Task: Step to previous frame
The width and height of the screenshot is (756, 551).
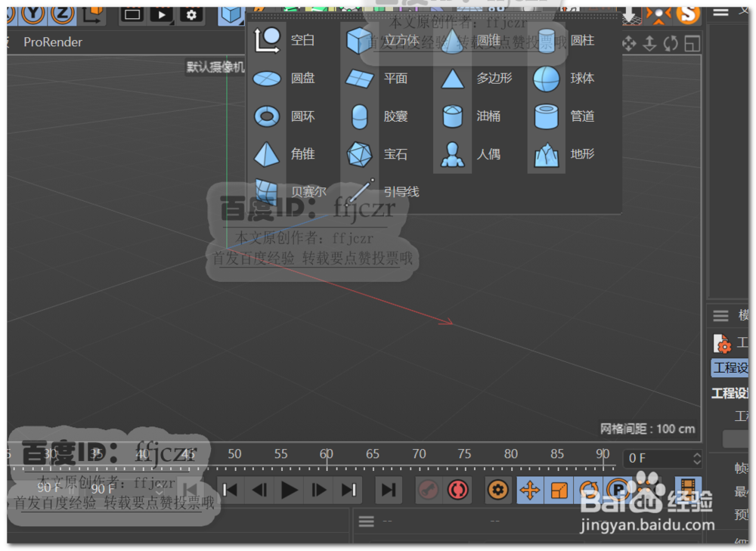Action: click(x=259, y=491)
